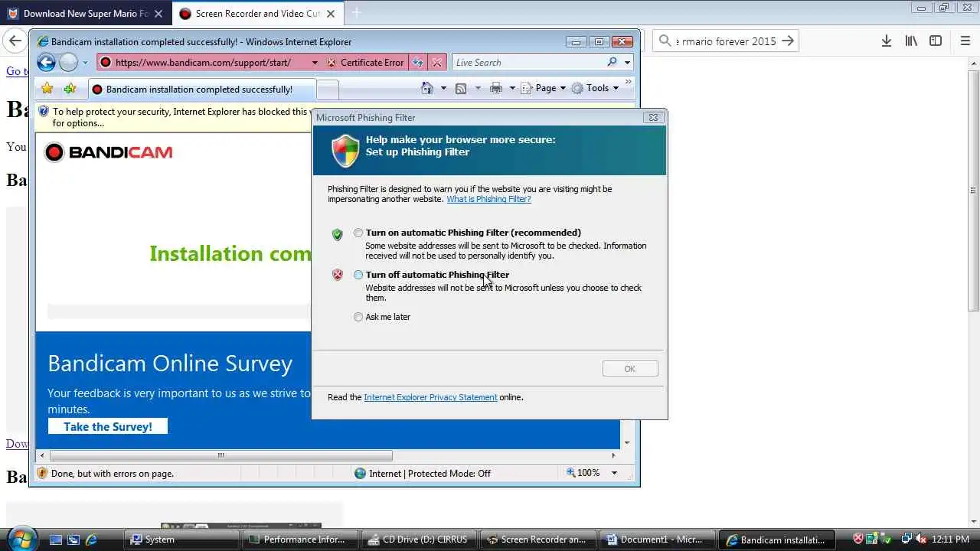This screenshot has height=551, width=980.
Task: Open the Live Search options dropdown
Action: [627, 63]
